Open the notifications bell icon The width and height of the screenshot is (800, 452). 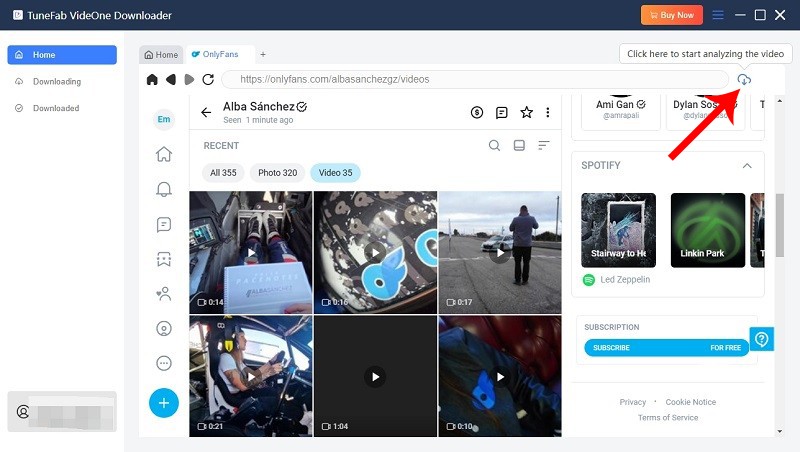164,189
